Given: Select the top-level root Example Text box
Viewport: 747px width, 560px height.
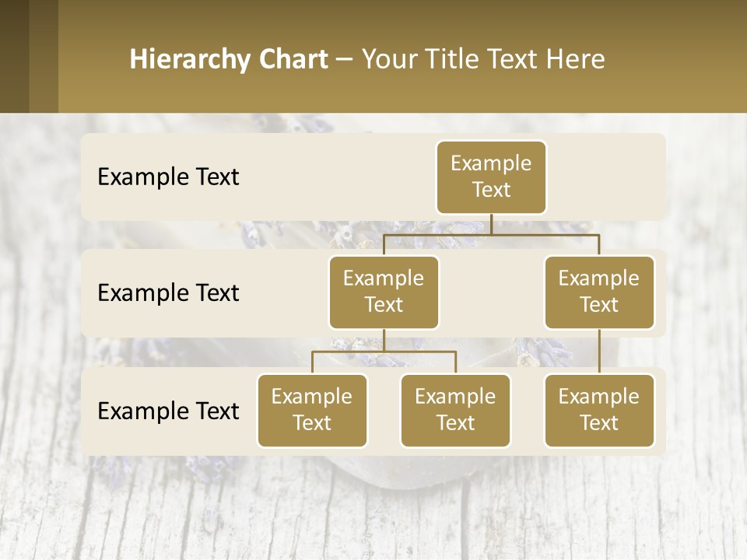Looking at the screenshot, I should [x=491, y=177].
